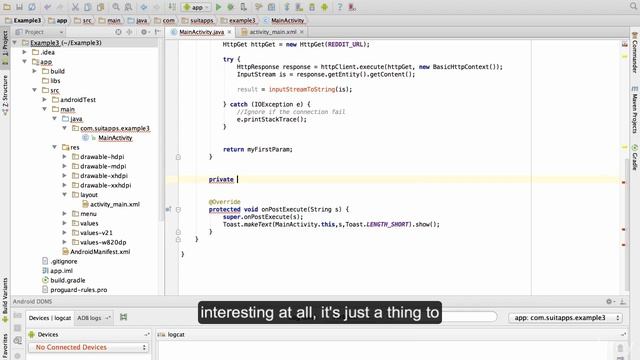The image size is (640, 360).
Task: Open the AVD Manager icon
Action: click(300, 7)
